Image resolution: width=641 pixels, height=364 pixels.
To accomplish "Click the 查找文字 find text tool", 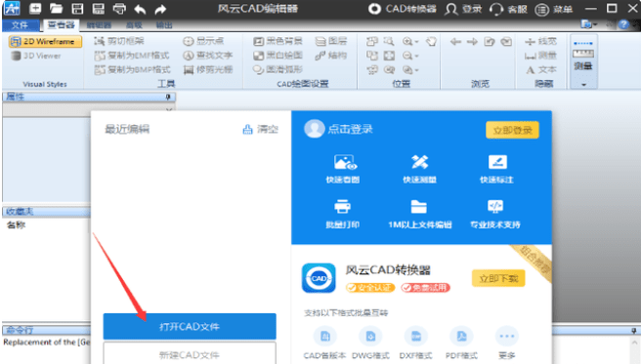I will (x=208, y=56).
